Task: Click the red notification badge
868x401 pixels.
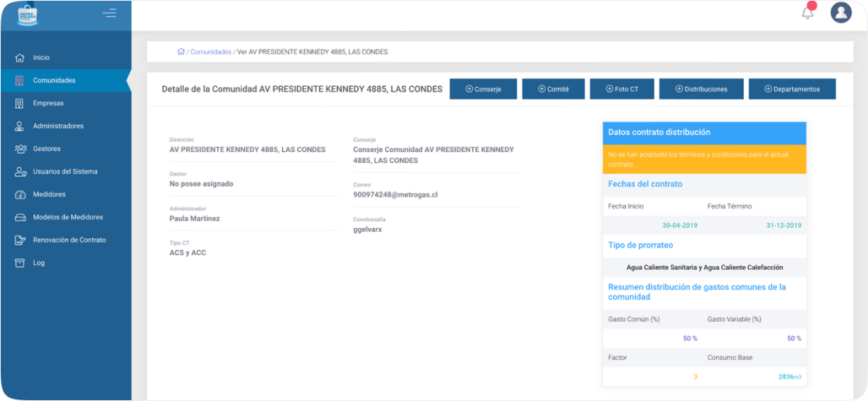Action: (812, 5)
